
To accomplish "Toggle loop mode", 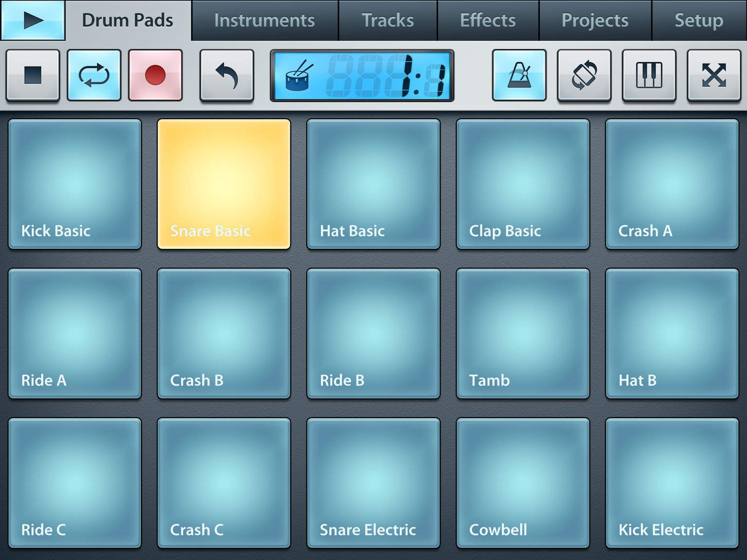I will coord(94,75).
